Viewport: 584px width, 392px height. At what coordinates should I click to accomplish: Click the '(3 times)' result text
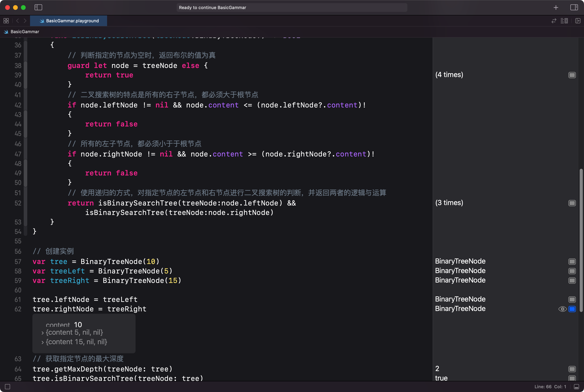click(x=449, y=203)
